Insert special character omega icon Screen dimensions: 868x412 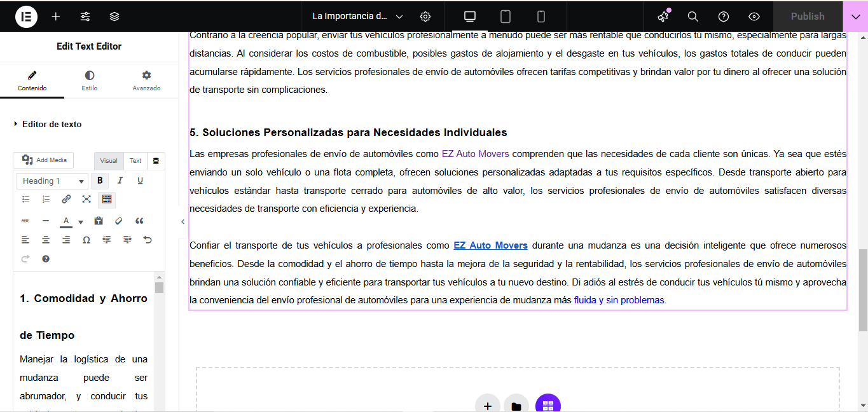[x=86, y=240]
